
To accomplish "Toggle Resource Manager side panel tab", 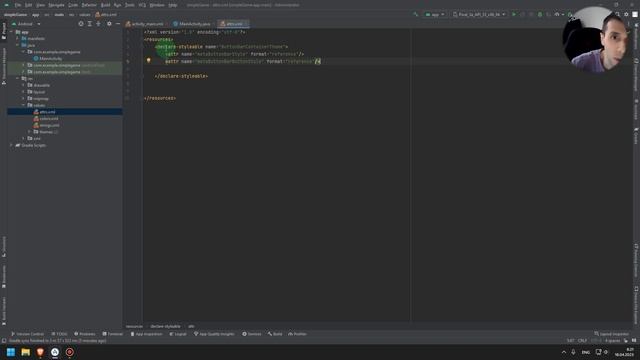I will [x=4, y=65].
